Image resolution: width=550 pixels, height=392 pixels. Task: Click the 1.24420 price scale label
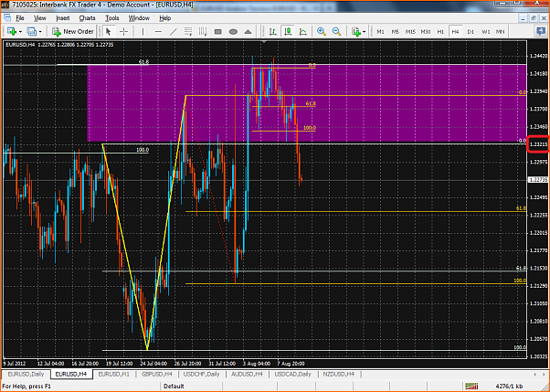(538, 56)
